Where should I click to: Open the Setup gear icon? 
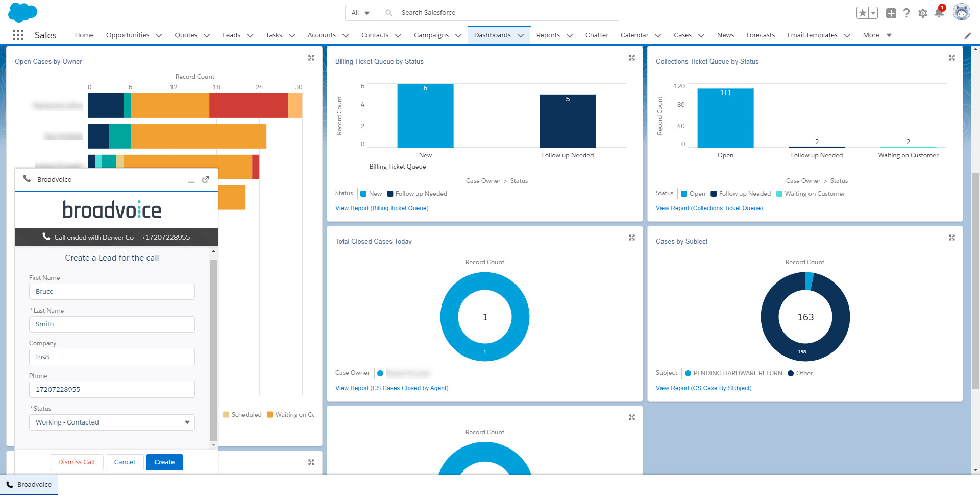coord(922,13)
